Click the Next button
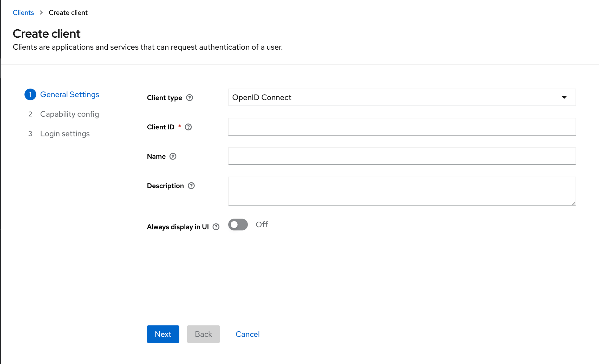The height and width of the screenshot is (364, 599). coord(163,334)
